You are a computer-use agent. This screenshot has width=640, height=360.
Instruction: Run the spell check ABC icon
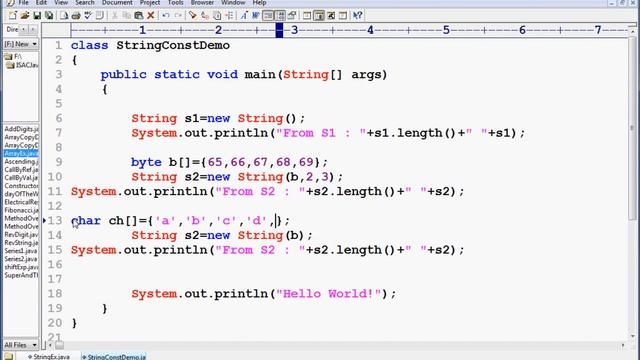[88, 16]
